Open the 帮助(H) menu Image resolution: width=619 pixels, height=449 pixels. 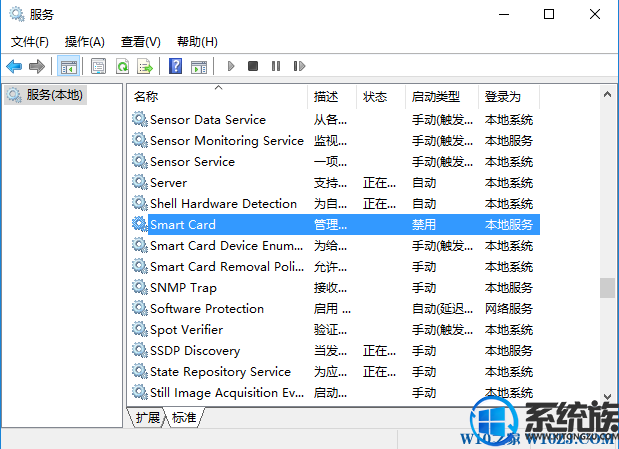tap(197, 42)
